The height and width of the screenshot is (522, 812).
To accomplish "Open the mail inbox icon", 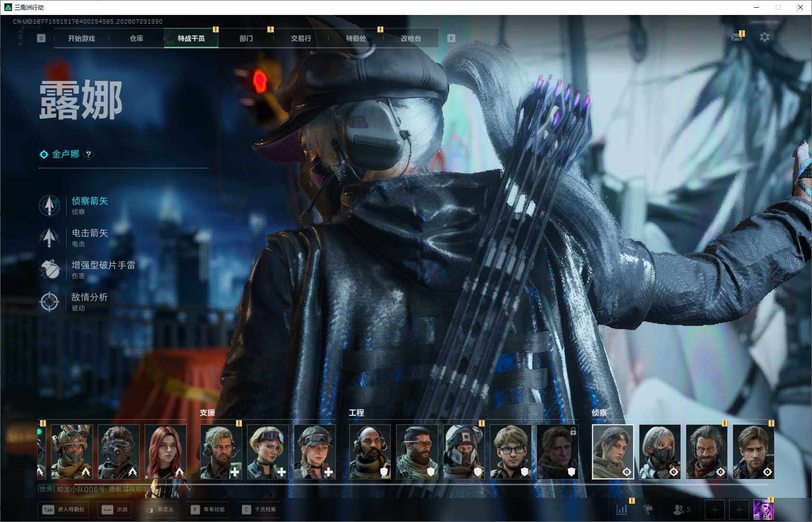I will [x=737, y=37].
